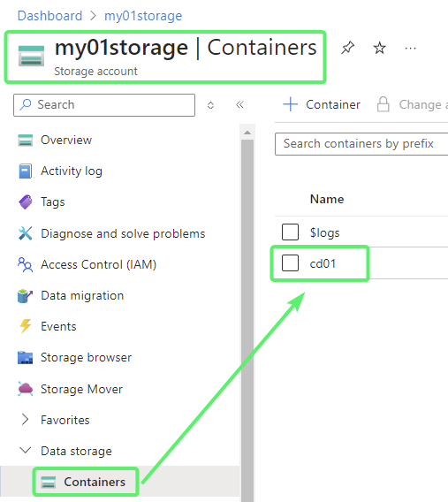Collapse the sidebar with double chevron
448x502 pixels.
point(239,104)
